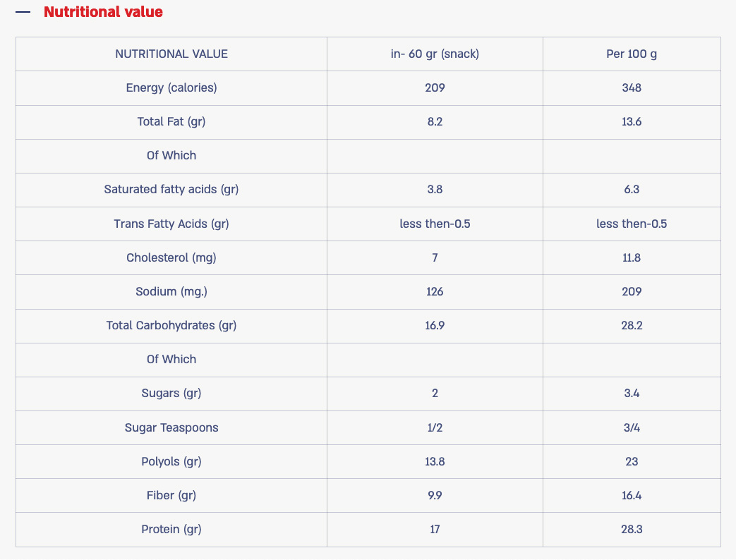The image size is (736, 560).
Task: Select the Sugars (gr) row label
Action: point(171,393)
